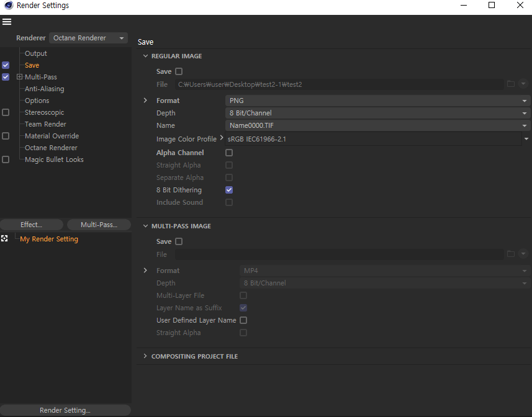This screenshot has height=417, width=532.
Task: Expand the COMPOSITING PROJECT FILE section
Action: pyautogui.click(x=145, y=356)
